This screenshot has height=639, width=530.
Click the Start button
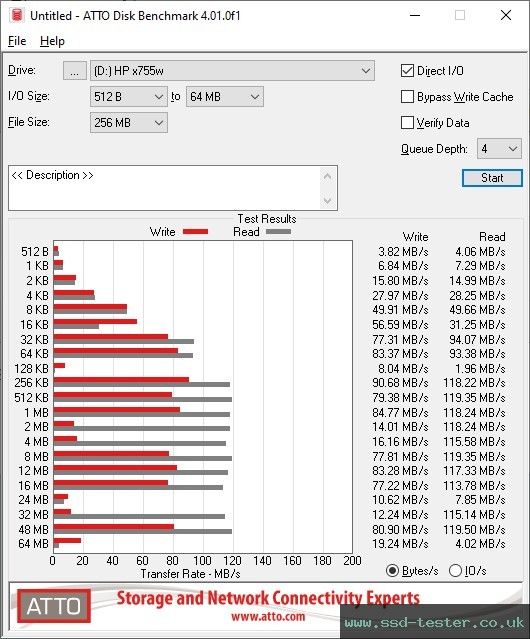tap(492, 178)
